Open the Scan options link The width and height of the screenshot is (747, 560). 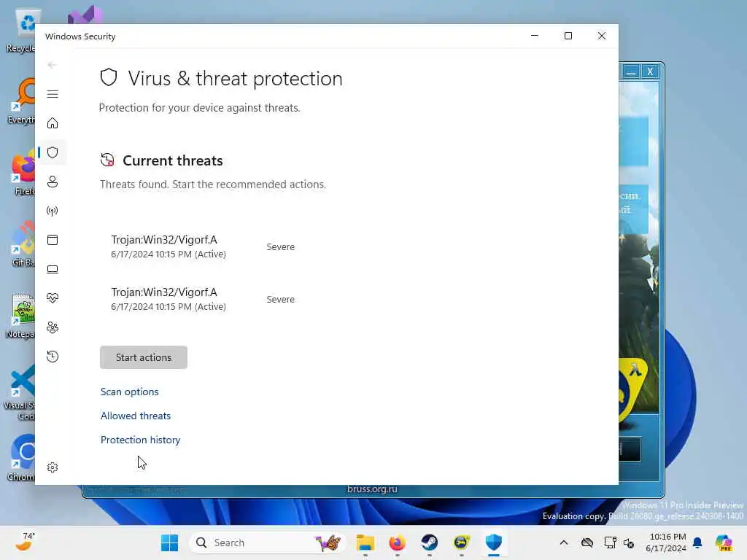click(130, 392)
